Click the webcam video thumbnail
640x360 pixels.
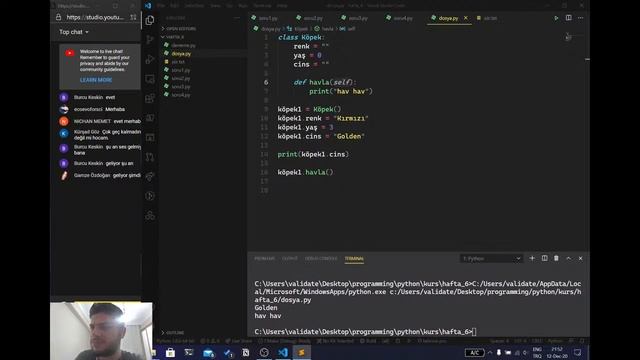click(x=101, y=331)
